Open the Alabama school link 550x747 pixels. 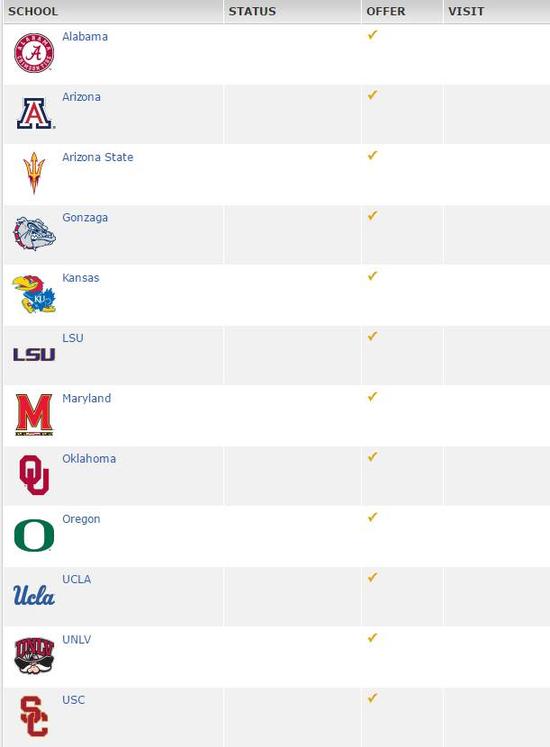tap(85, 37)
